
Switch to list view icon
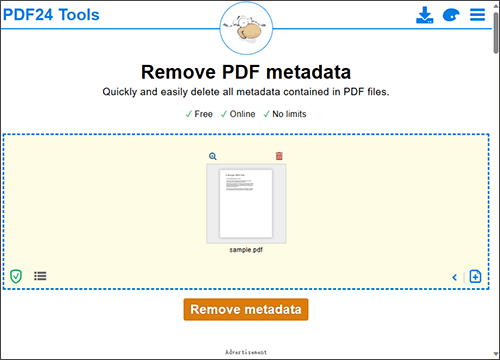40,276
